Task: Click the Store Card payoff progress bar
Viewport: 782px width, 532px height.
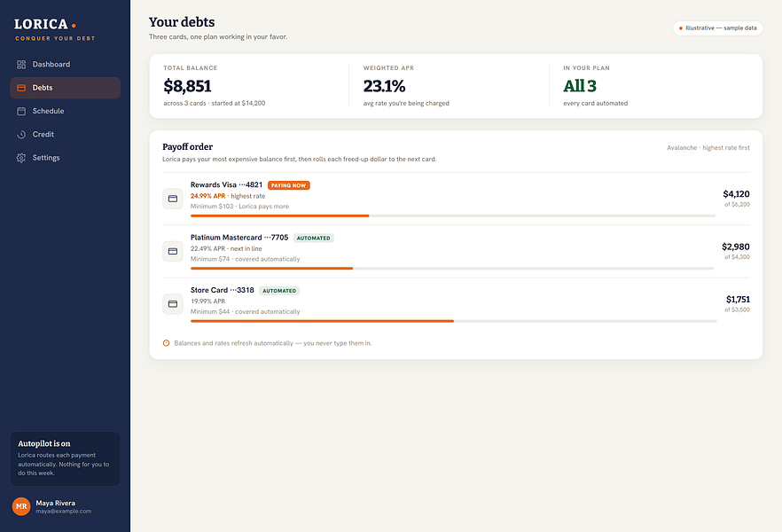Action: tap(454, 321)
